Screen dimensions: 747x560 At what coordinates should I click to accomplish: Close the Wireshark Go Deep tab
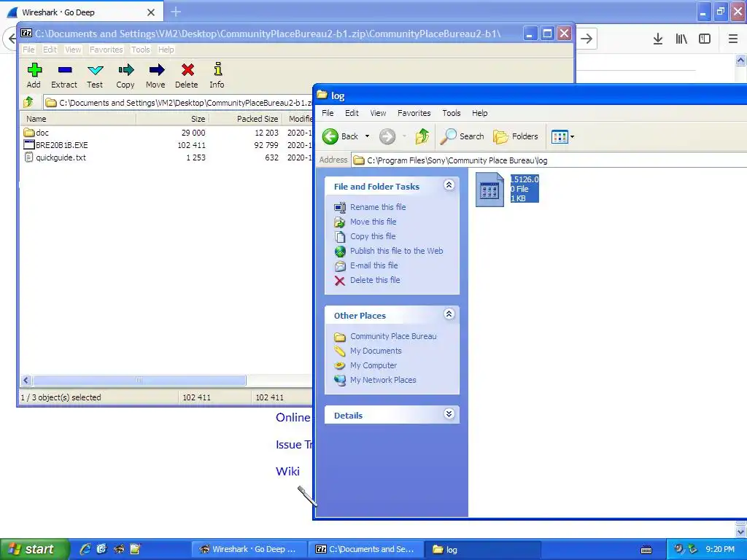150,12
